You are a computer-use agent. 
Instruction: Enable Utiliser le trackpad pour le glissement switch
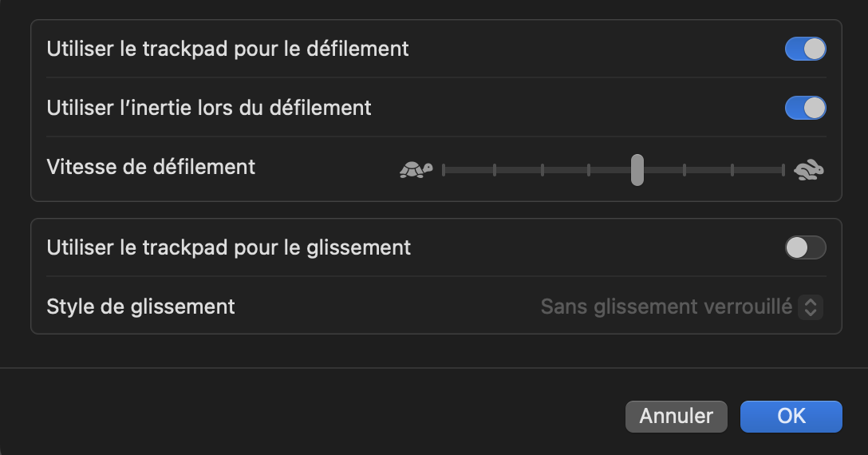pyautogui.click(x=805, y=247)
